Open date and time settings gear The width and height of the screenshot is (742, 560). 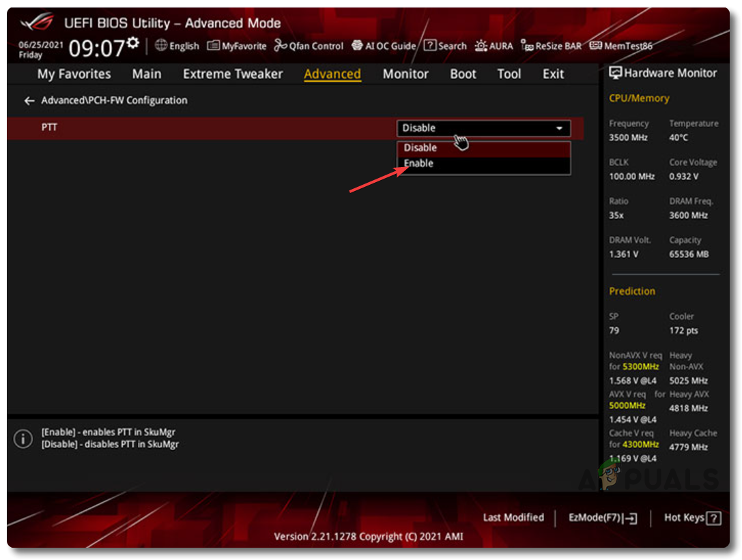click(133, 43)
